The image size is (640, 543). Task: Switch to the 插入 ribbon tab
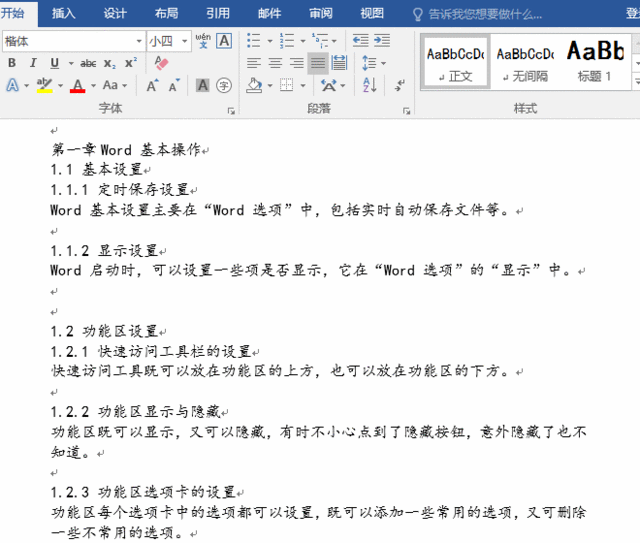pyautogui.click(x=63, y=13)
